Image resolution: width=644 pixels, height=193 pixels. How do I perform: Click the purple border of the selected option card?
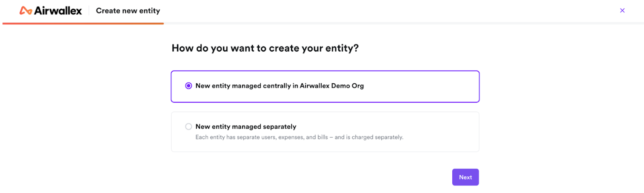[325, 71]
